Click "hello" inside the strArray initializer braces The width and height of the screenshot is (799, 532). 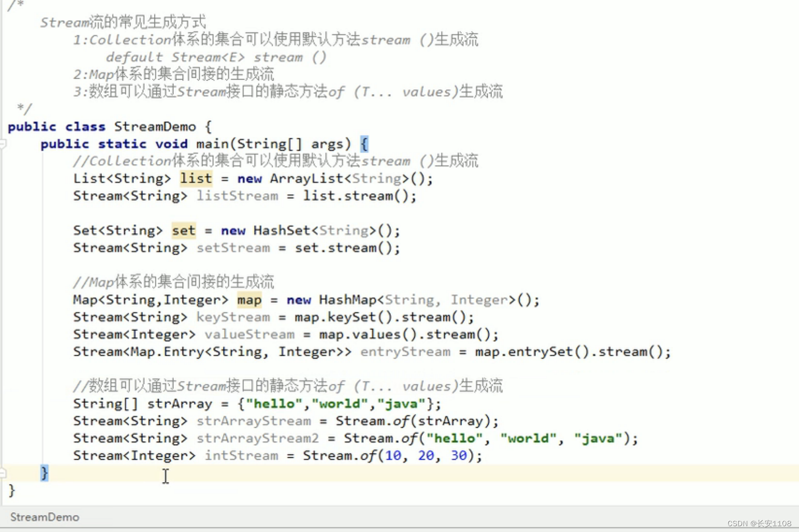(274, 404)
